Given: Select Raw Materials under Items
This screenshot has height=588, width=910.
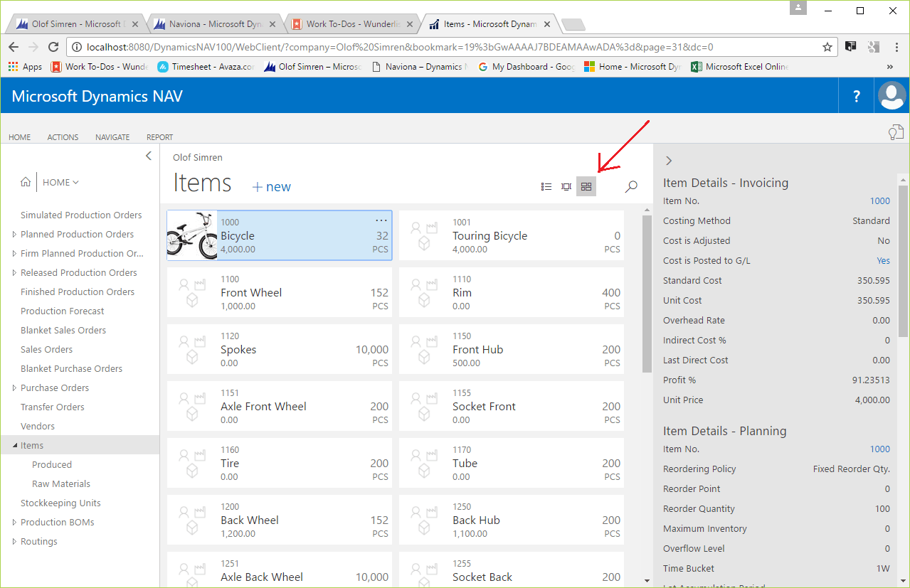Looking at the screenshot, I should [61, 483].
